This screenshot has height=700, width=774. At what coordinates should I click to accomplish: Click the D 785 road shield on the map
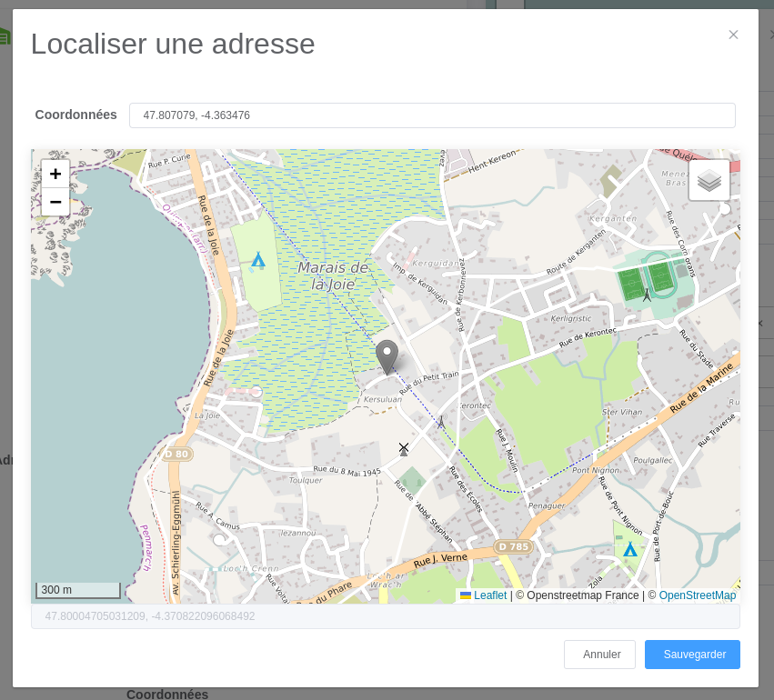coord(515,546)
